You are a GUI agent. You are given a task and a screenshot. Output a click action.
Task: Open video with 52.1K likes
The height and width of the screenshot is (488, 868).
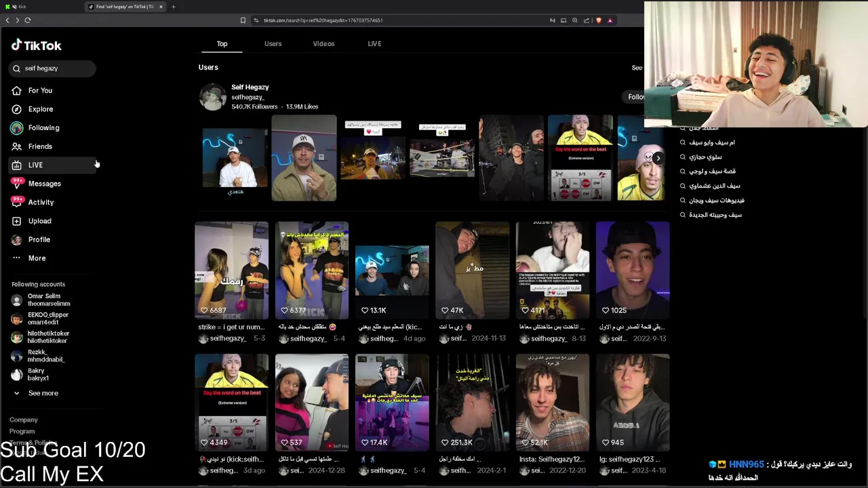(553, 403)
